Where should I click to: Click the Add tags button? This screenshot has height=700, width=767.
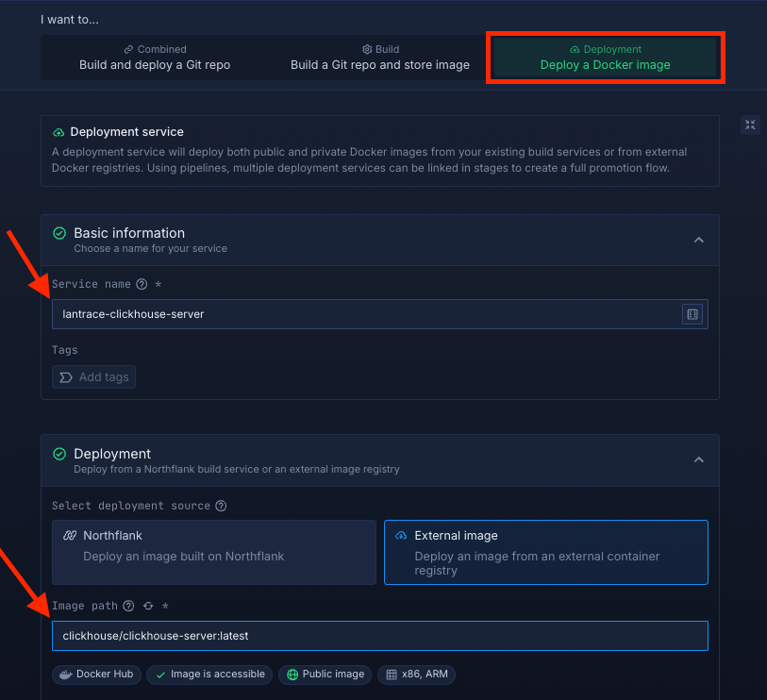click(x=94, y=377)
